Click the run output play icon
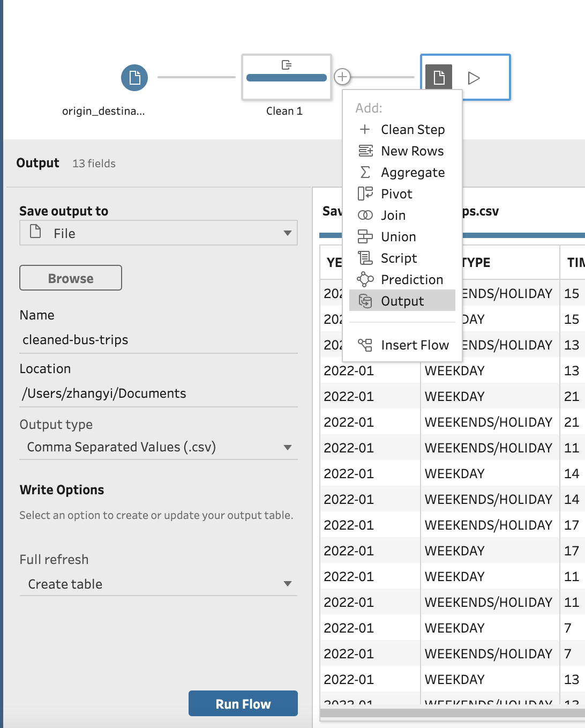585x728 pixels. pos(474,78)
